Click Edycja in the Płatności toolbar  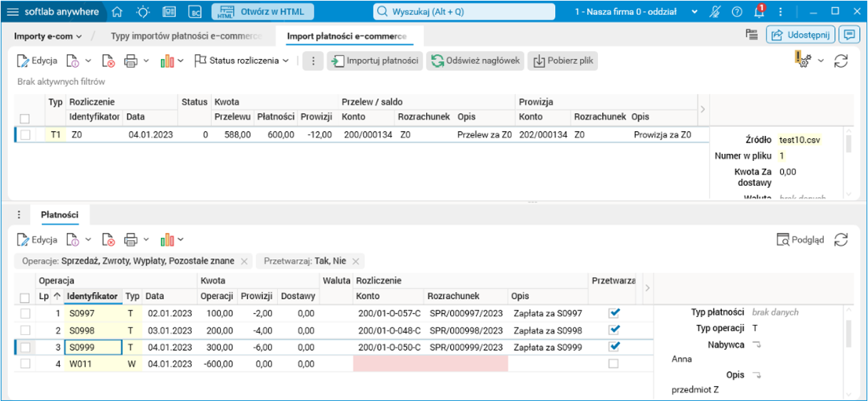37,240
